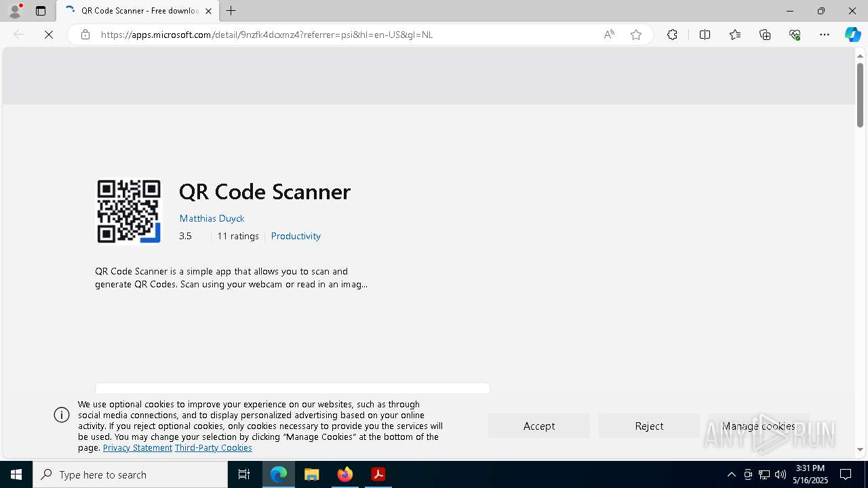Turn on Read aloud
Screen dimensions: 868x488
coord(609,35)
